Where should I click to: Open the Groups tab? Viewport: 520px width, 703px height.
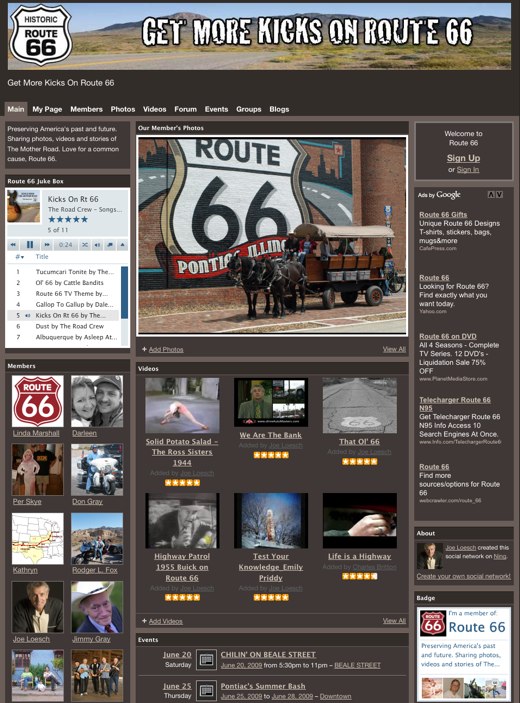(x=249, y=109)
